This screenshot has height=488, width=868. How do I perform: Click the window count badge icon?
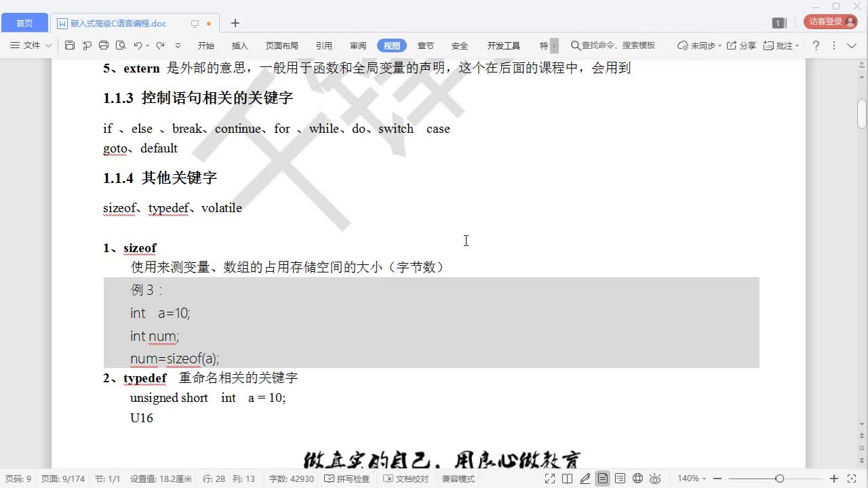778,23
